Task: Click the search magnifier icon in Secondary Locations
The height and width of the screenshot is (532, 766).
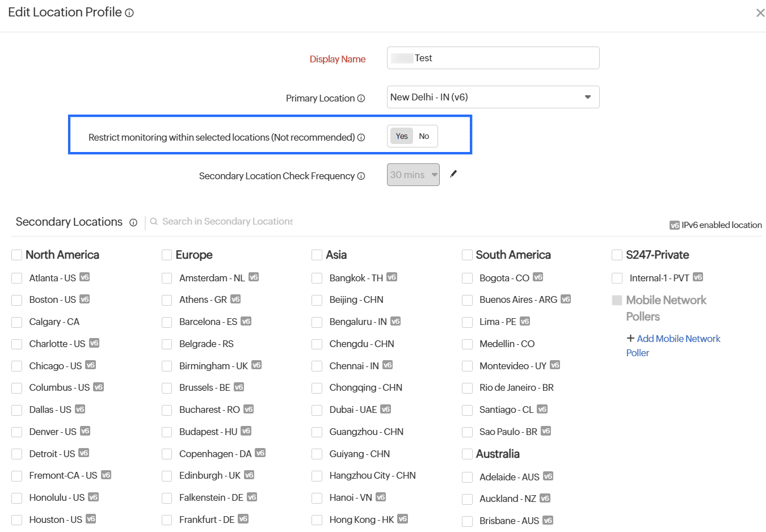Action: pyautogui.click(x=154, y=222)
